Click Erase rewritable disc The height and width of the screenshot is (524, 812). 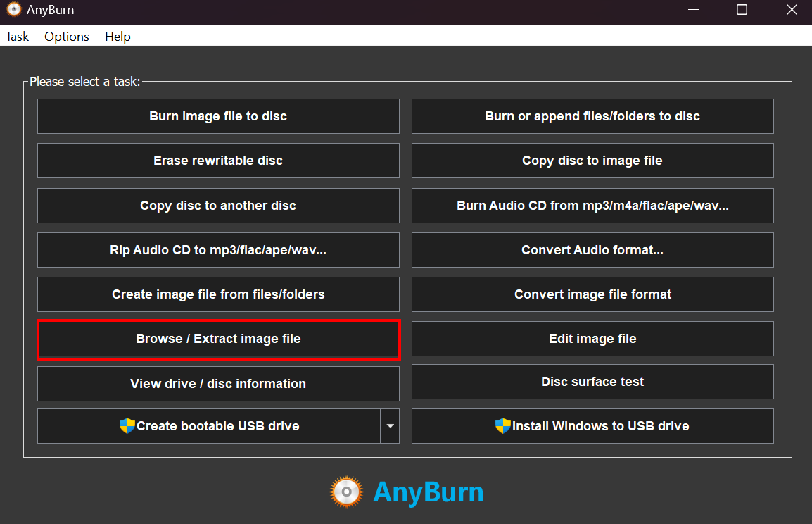(x=218, y=161)
